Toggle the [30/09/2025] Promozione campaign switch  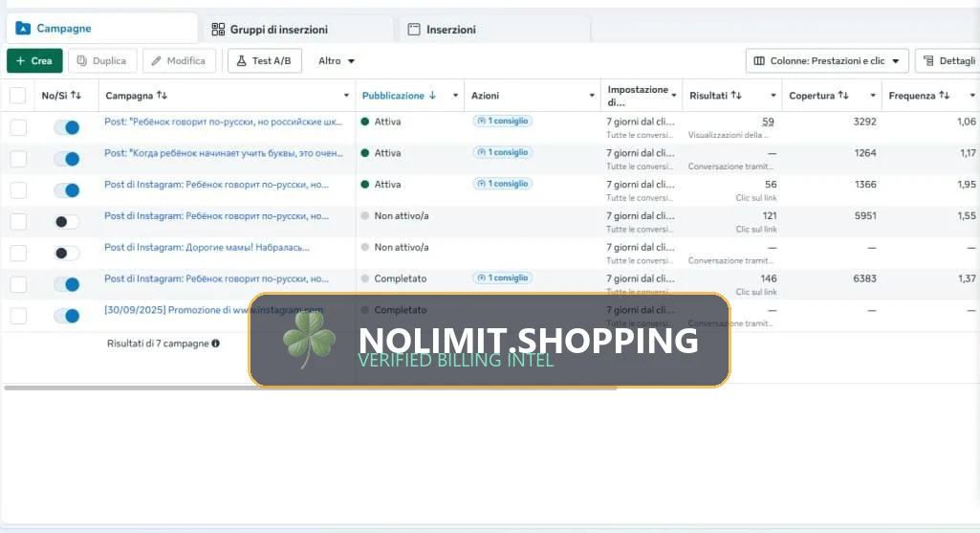pyautogui.click(x=67, y=316)
